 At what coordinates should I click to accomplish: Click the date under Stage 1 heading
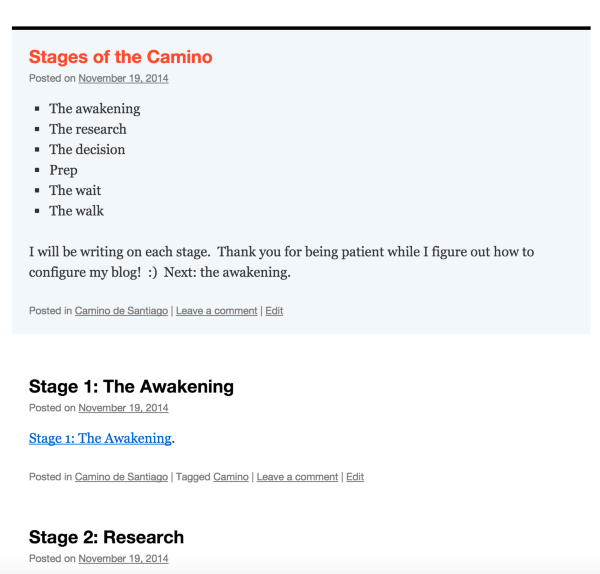tap(123, 408)
